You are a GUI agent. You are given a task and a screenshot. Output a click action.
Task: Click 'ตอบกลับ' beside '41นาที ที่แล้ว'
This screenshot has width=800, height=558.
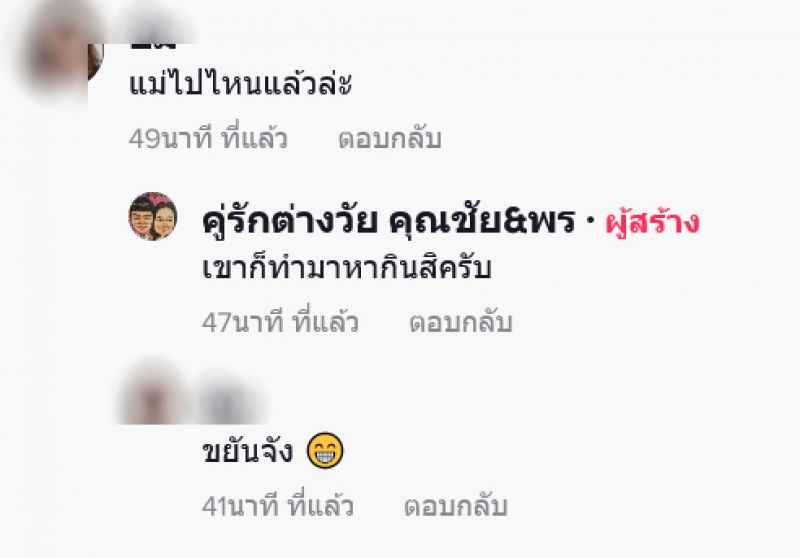pyautogui.click(x=456, y=505)
